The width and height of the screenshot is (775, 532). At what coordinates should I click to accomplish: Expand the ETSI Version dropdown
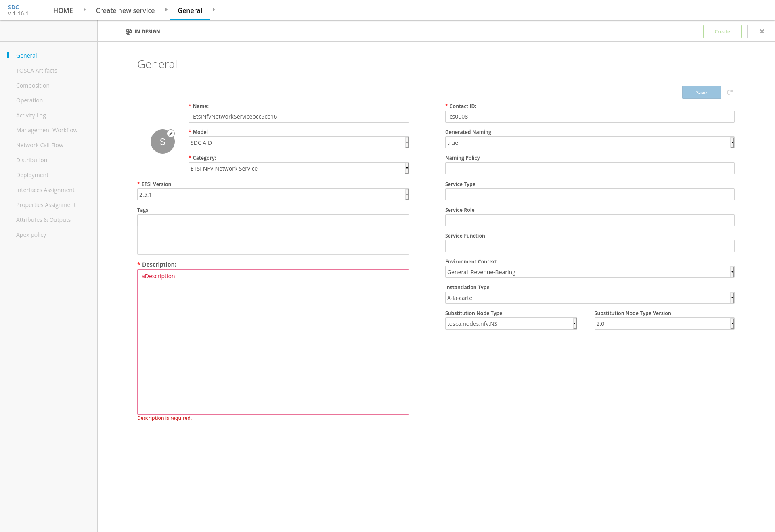tap(273, 194)
